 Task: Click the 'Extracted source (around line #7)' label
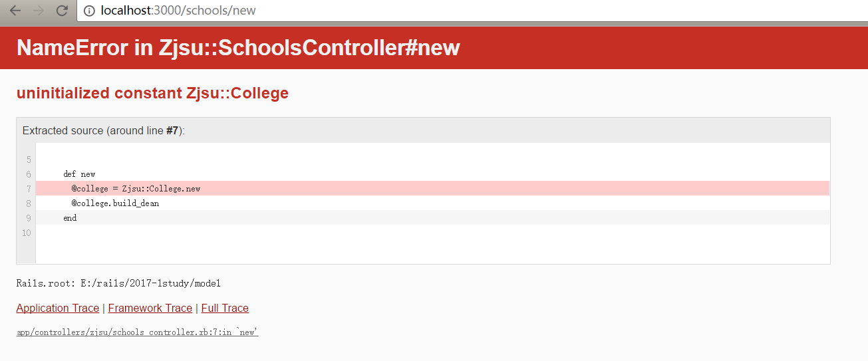tap(103, 130)
